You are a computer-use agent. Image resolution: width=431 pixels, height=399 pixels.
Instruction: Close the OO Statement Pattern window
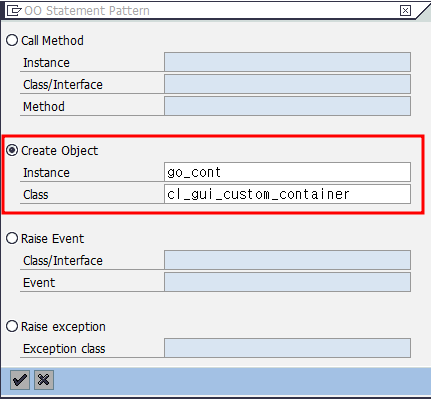405,11
